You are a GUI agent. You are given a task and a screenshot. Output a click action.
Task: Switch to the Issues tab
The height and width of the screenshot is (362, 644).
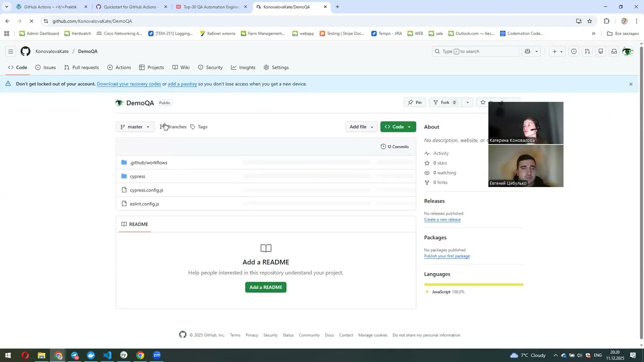point(45,67)
